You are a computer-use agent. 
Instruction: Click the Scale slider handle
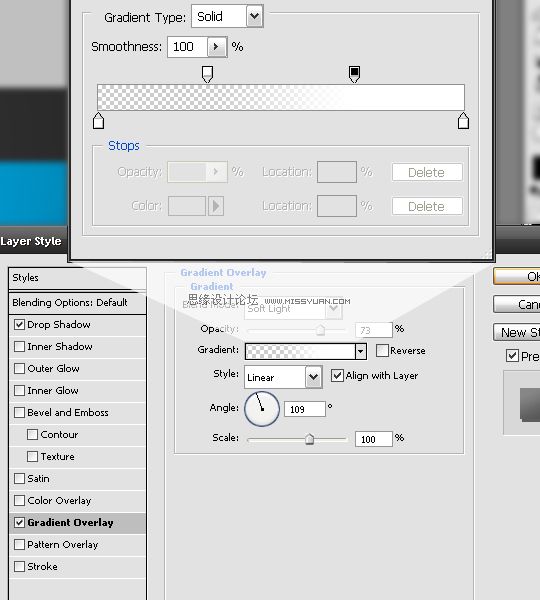(x=309, y=439)
